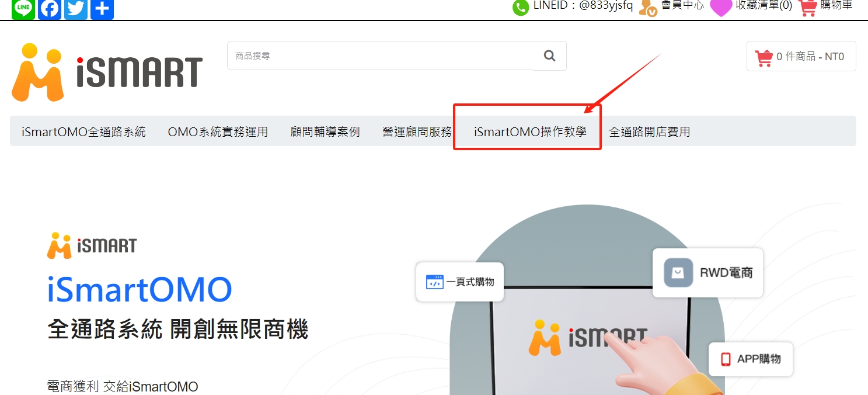Click the pink heart wishlist icon
The height and width of the screenshot is (395, 868).
[721, 7]
